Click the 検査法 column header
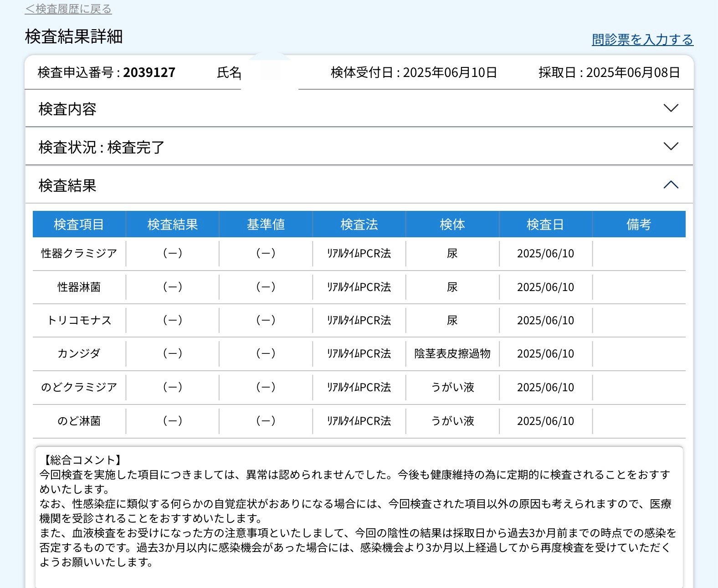This screenshot has width=718, height=588. (x=359, y=225)
